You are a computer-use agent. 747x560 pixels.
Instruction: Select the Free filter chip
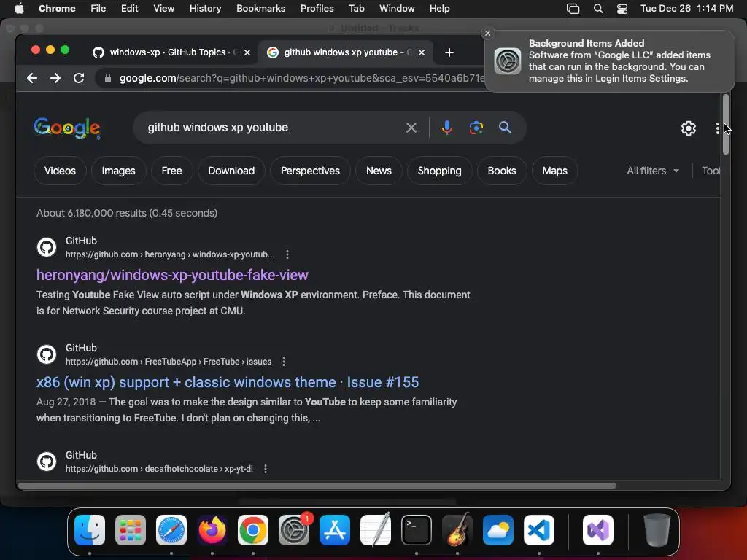tap(171, 171)
